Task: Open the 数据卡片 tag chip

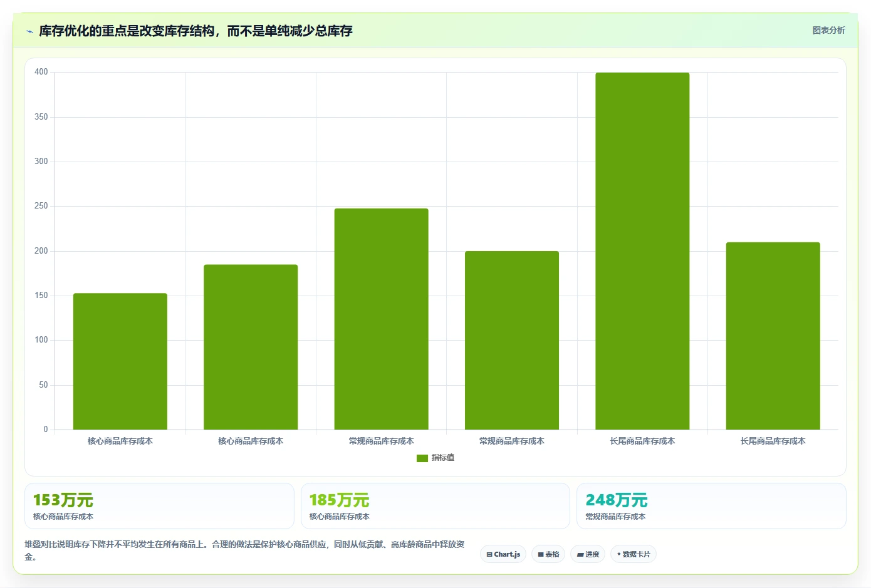Action: tap(634, 554)
